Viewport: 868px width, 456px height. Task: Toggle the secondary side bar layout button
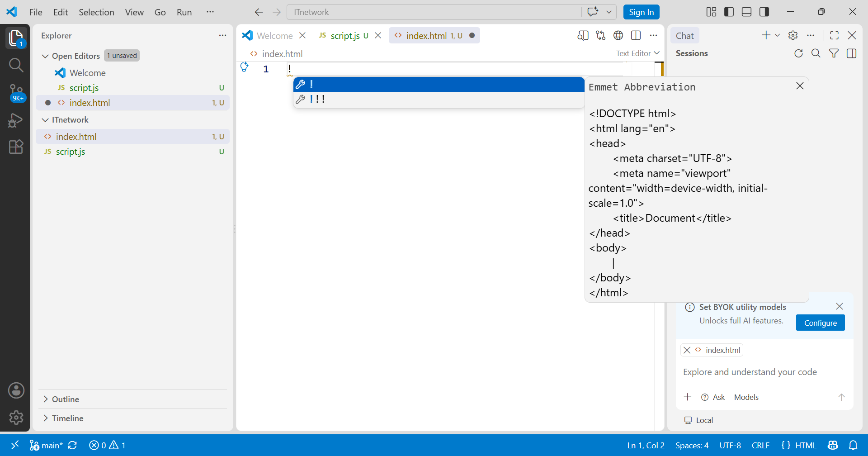click(x=764, y=12)
